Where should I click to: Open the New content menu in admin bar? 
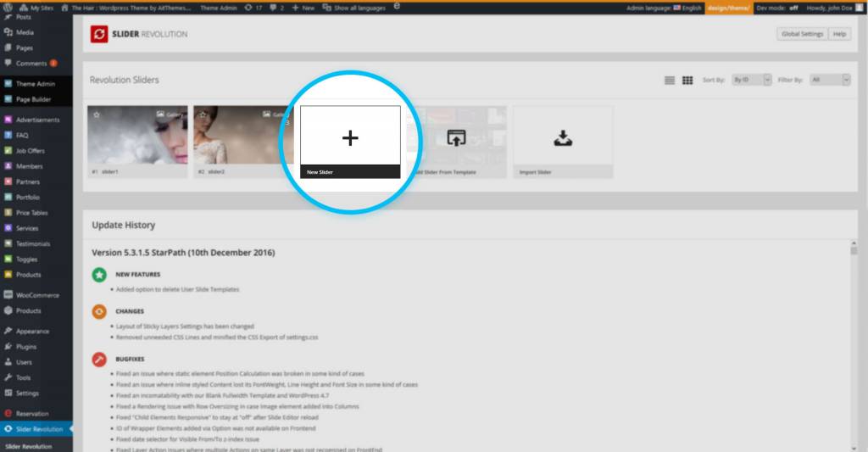[x=303, y=8]
